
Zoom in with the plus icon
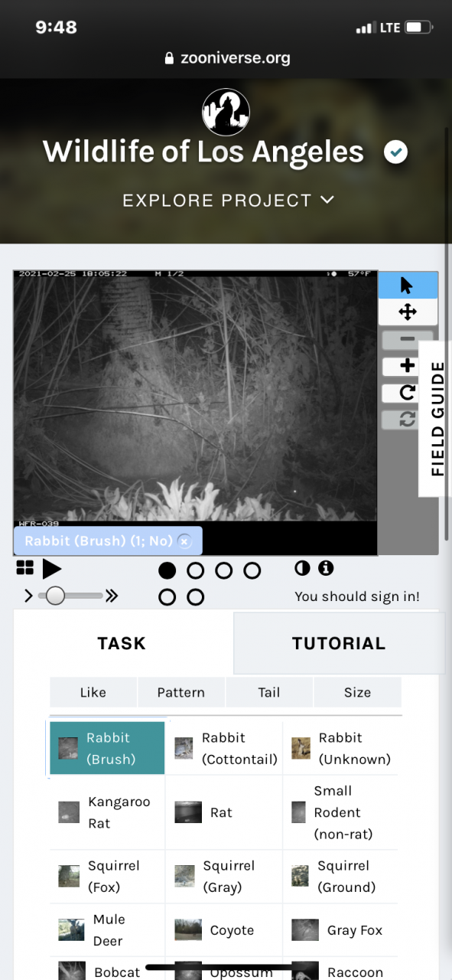[407, 366]
